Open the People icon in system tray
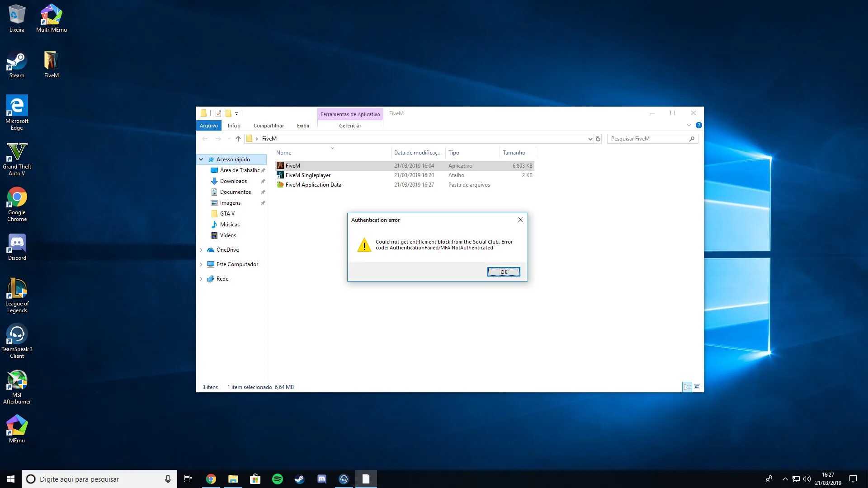The image size is (868, 488). tap(769, 479)
